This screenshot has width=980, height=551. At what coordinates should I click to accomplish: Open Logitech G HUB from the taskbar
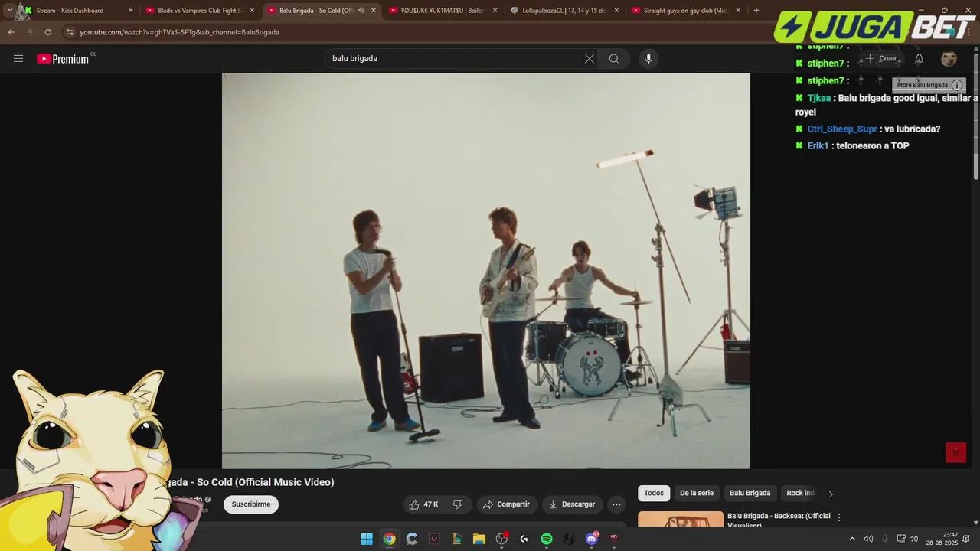tap(524, 539)
